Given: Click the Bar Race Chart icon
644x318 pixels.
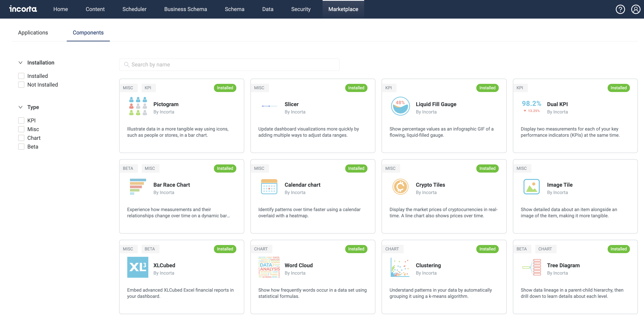Looking at the screenshot, I should click(x=138, y=187).
